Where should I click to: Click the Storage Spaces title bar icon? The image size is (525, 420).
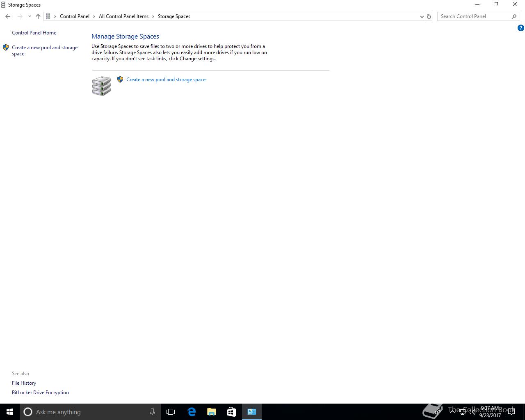[x=3, y=5]
